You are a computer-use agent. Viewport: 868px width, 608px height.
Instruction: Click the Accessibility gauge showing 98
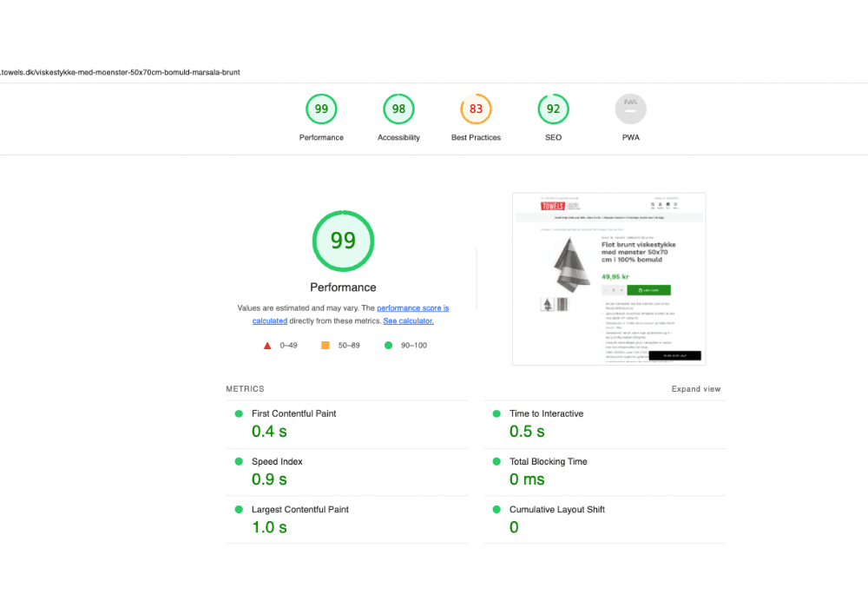tap(398, 109)
